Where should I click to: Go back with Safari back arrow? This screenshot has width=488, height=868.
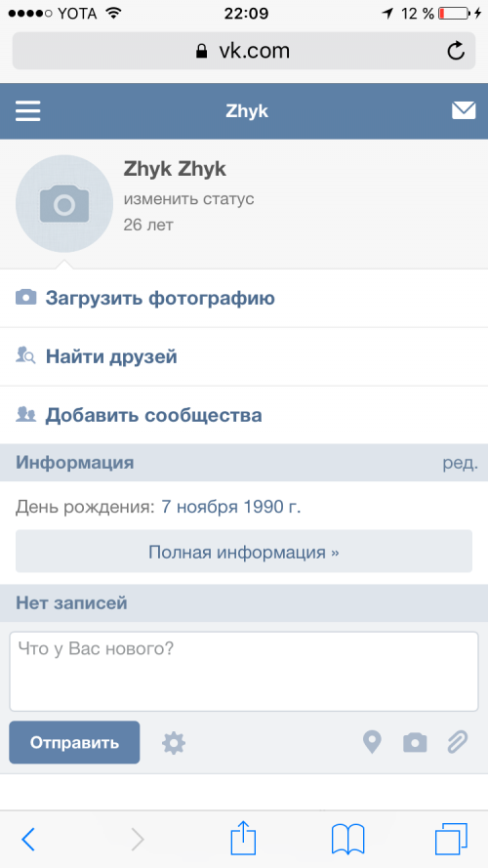[28, 840]
